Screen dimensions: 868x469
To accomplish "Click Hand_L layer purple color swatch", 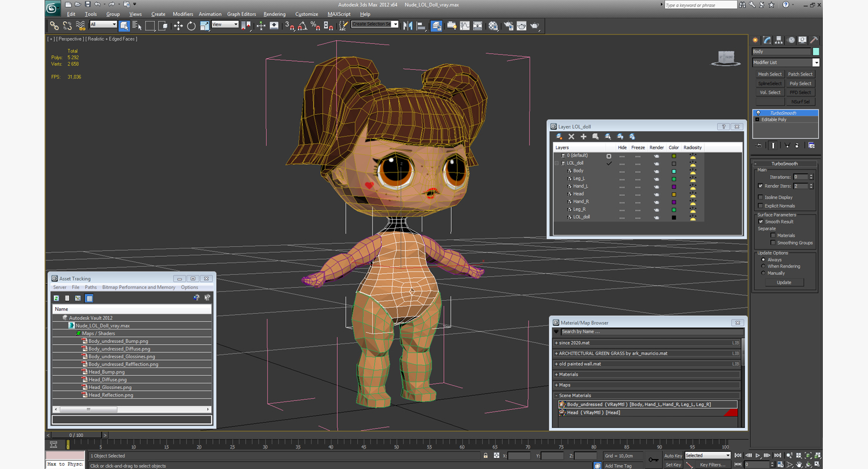I will 674,186.
